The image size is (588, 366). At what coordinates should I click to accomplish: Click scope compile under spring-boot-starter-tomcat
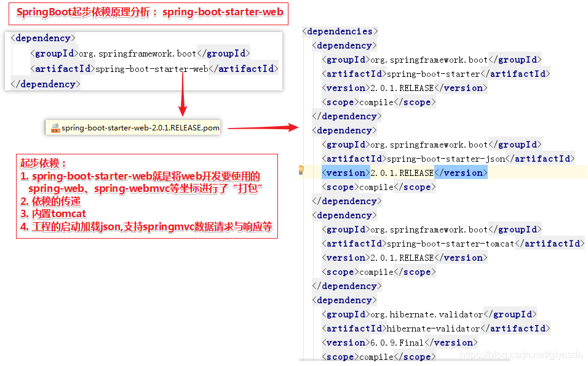[379, 272]
